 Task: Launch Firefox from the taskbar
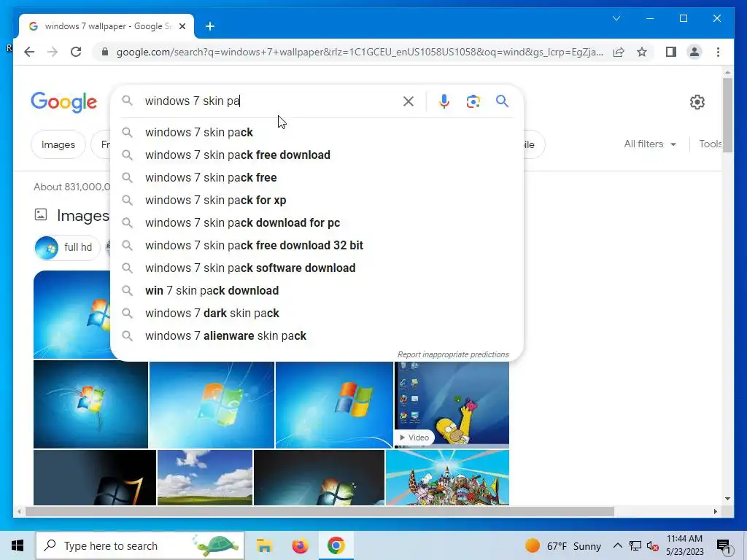coord(300,545)
